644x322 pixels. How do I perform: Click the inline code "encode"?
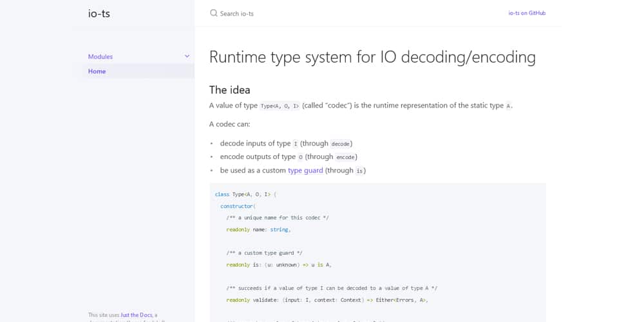point(345,157)
